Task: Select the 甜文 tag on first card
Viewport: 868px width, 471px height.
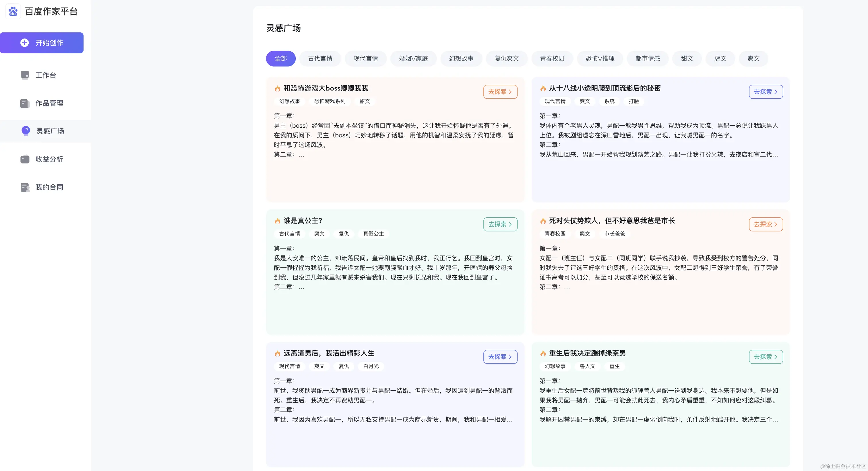Action: tap(365, 101)
